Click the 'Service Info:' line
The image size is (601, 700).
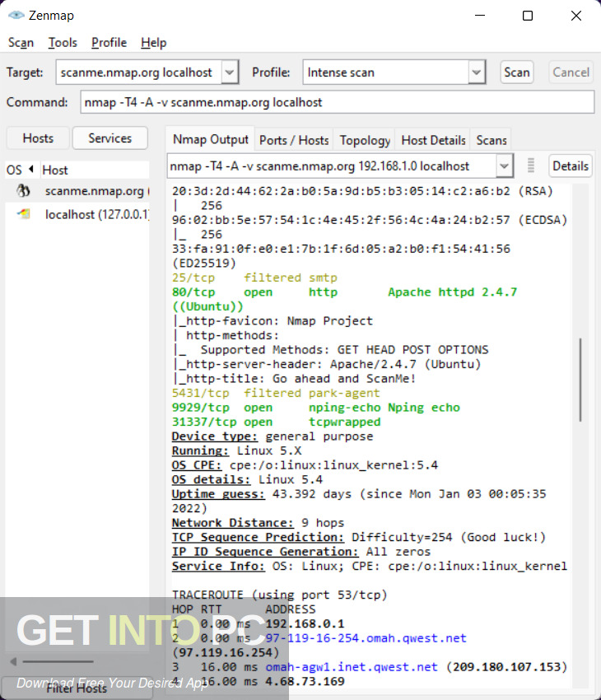click(x=370, y=566)
